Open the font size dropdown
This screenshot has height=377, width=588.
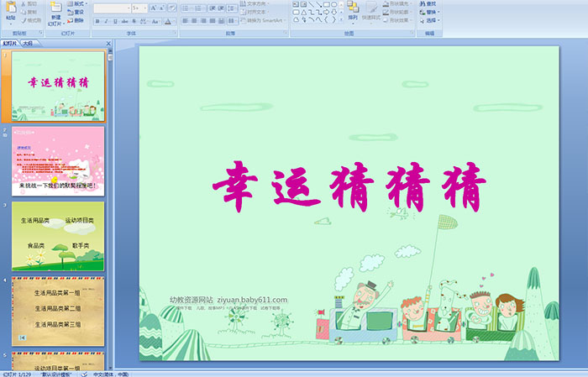click(x=145, y=8)
